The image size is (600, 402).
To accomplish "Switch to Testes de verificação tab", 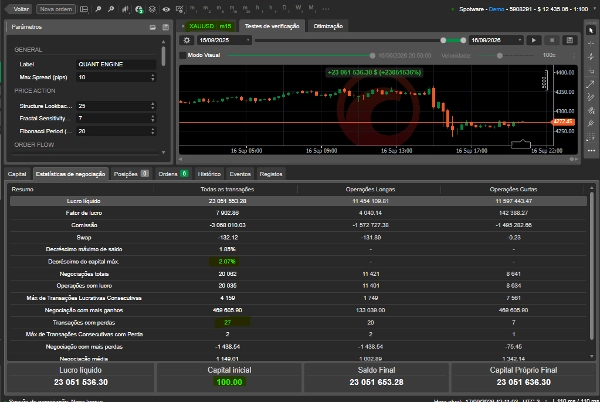I will [x=272, y=26].
